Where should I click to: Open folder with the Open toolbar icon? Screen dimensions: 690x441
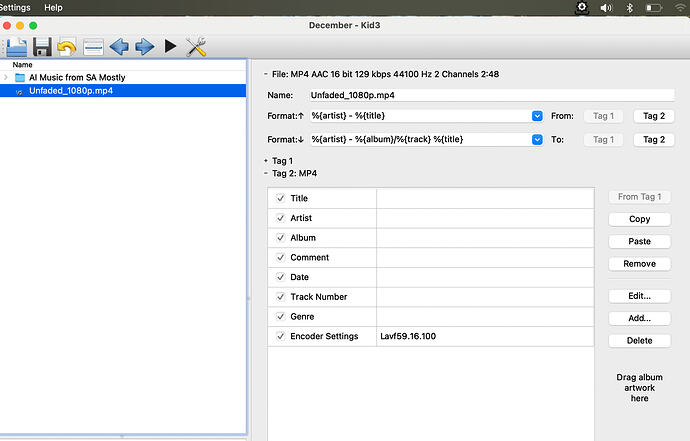tap(17, 47)
